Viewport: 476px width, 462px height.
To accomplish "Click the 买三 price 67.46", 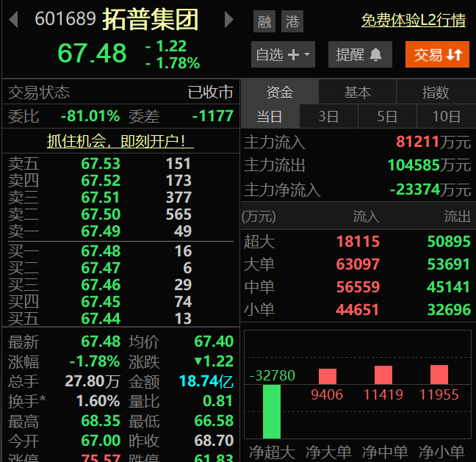I will [101, 285].
